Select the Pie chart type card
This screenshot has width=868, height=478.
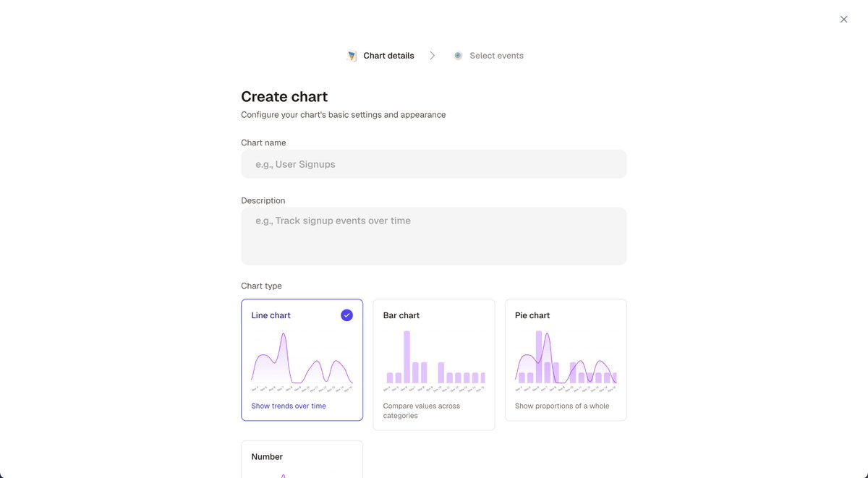pos(566,360)
